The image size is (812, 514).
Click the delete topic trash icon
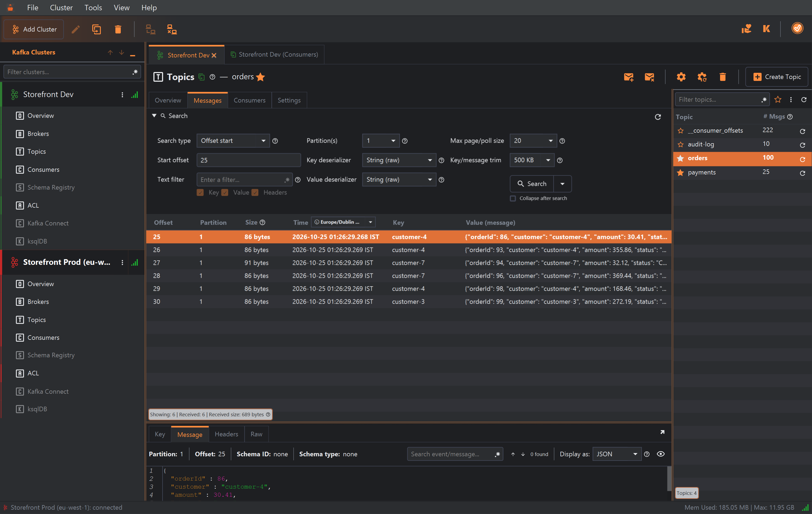[723, 77]
